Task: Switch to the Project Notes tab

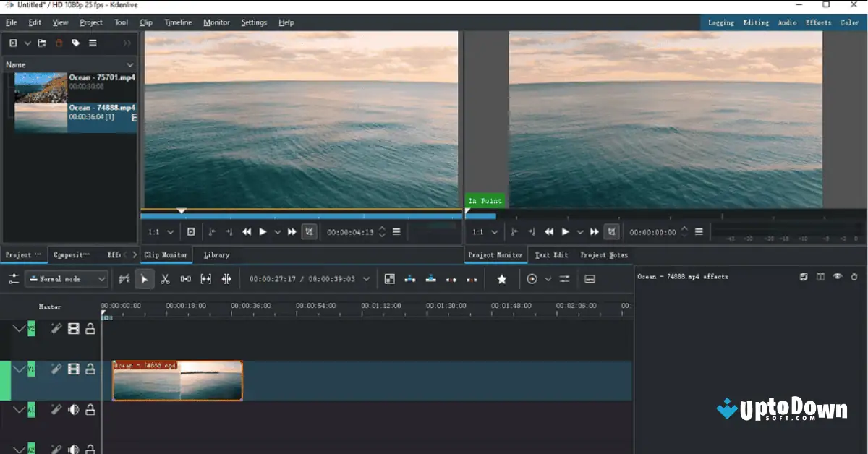Action: point(605,254)
